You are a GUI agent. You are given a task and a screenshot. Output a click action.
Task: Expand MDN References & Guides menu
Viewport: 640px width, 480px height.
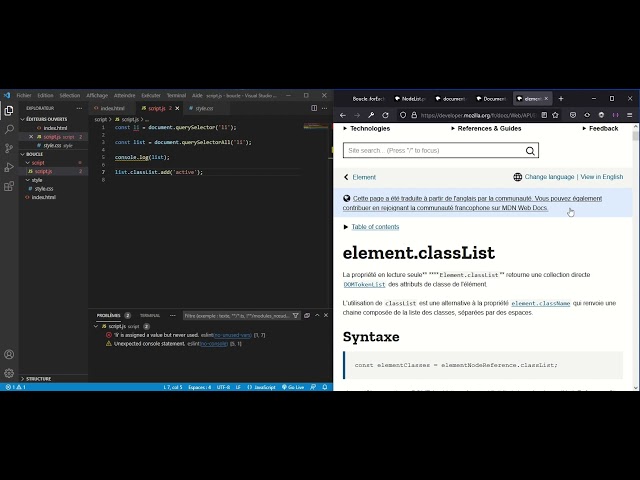(486, 129)
